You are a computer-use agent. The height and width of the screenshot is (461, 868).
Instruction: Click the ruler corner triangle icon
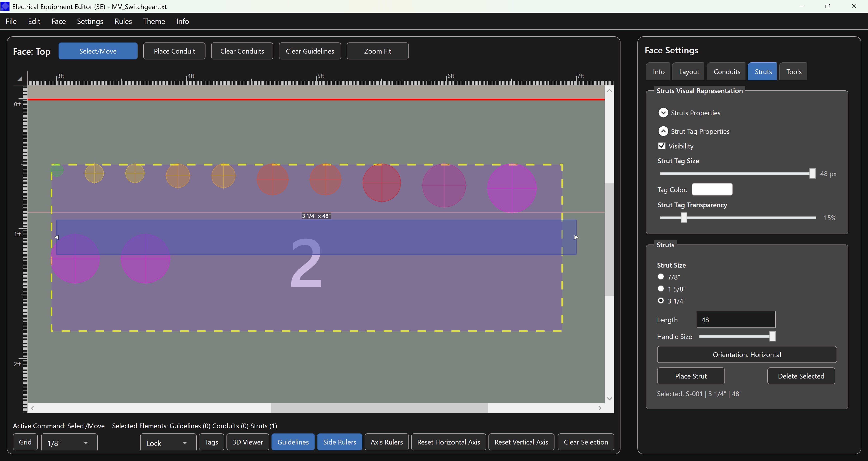20,78
